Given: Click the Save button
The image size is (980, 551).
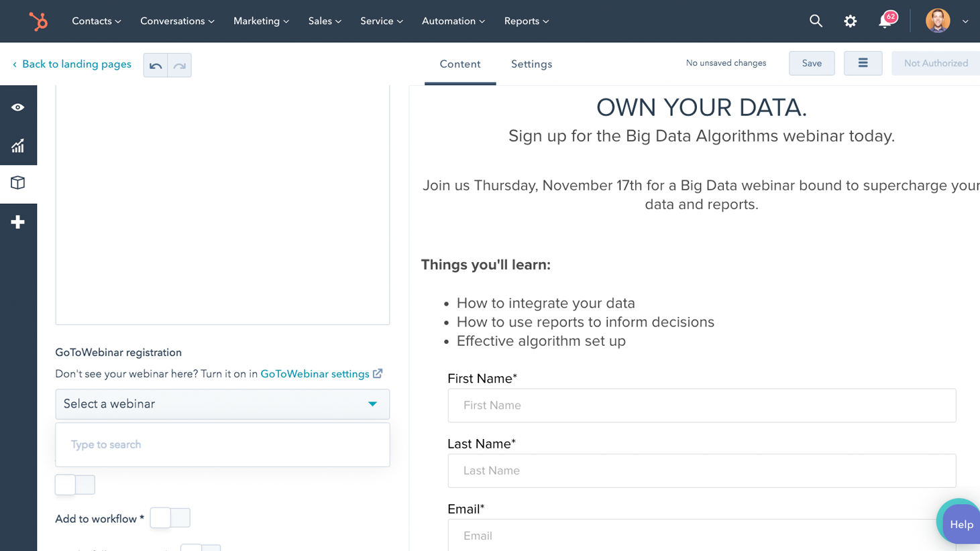Looking at the screenshot, I should 811,64.
